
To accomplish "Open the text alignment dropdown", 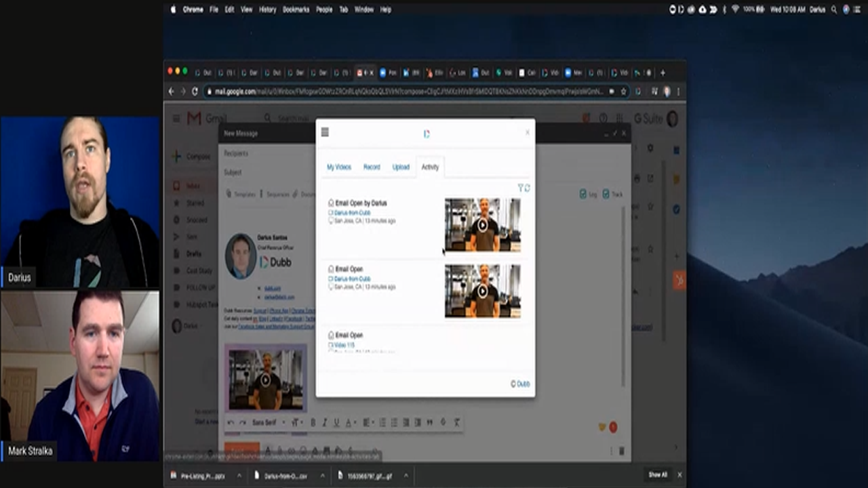I will tap(368, 422).
